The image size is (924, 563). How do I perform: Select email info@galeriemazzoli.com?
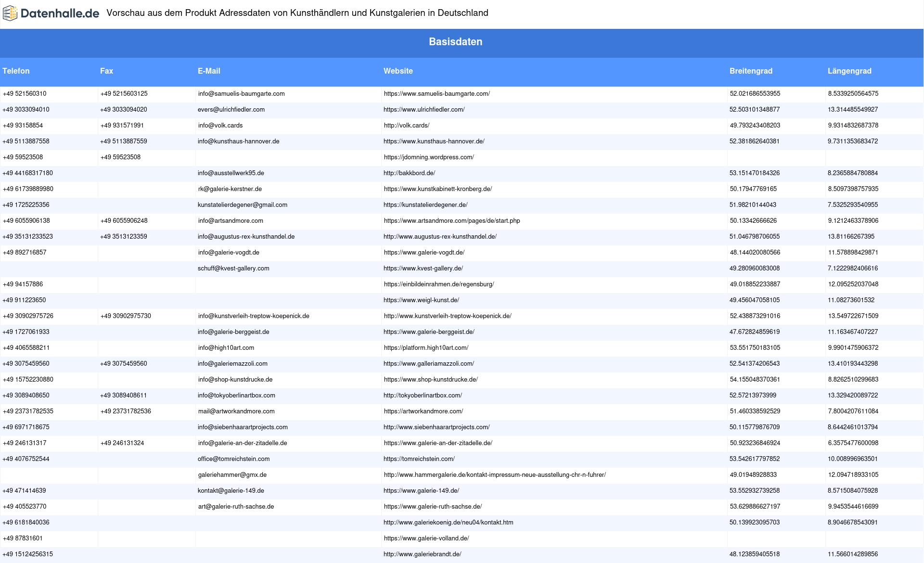[x=232, y=364]
